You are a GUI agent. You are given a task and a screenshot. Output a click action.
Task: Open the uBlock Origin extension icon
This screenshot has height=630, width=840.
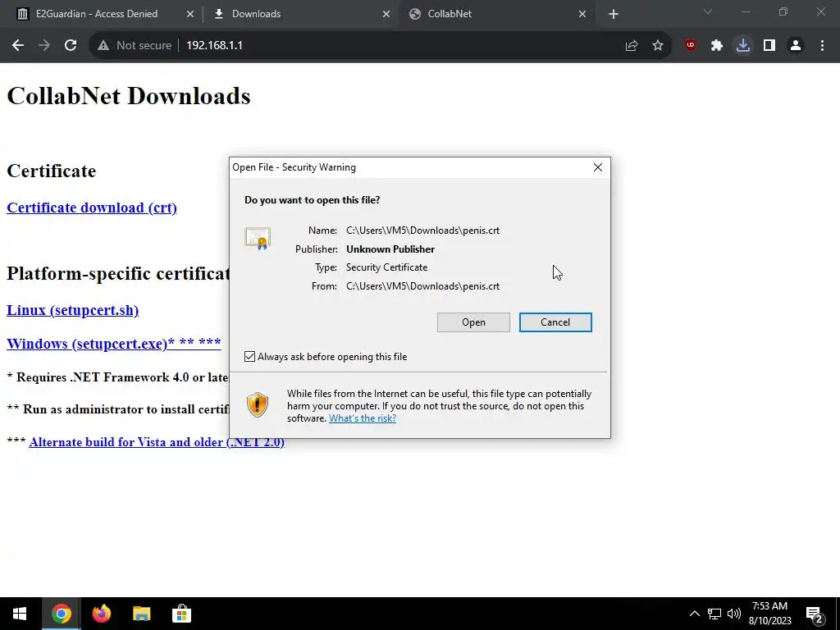(691, 46)
